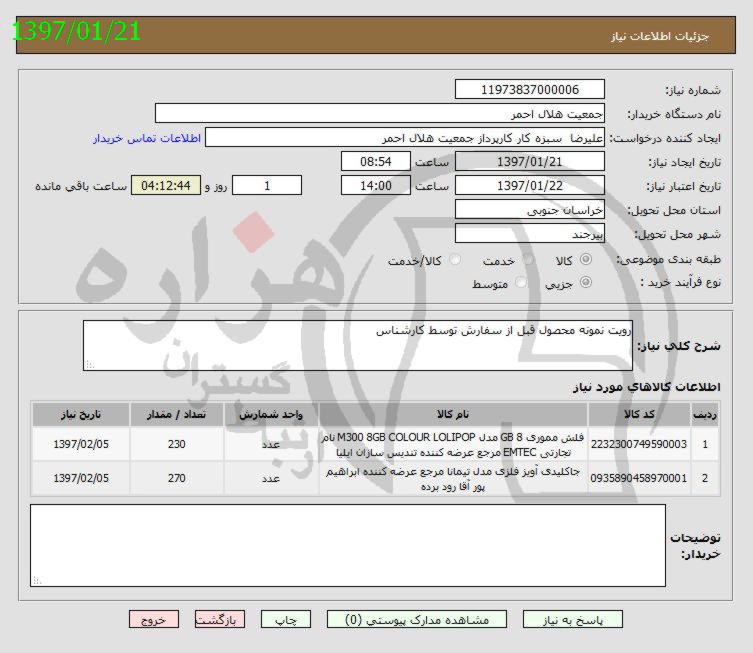Viewport: 753px width, 653px height.
Task: Click delivery city field بیرجند
Action: (530, 233)
